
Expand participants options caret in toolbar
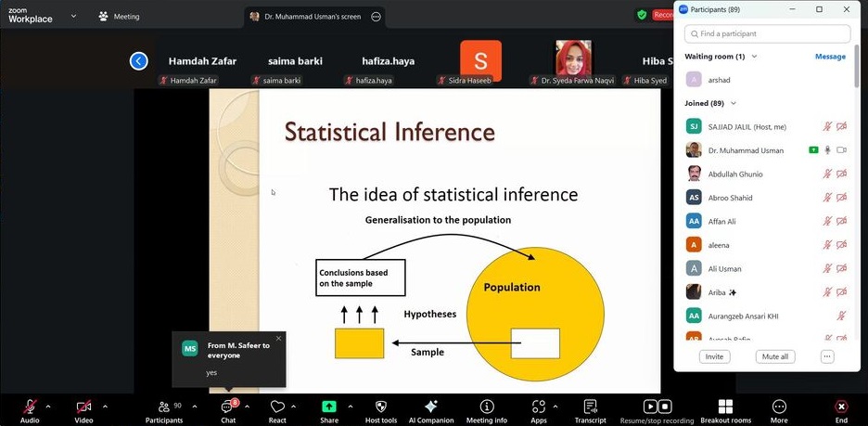pos(195,407)
